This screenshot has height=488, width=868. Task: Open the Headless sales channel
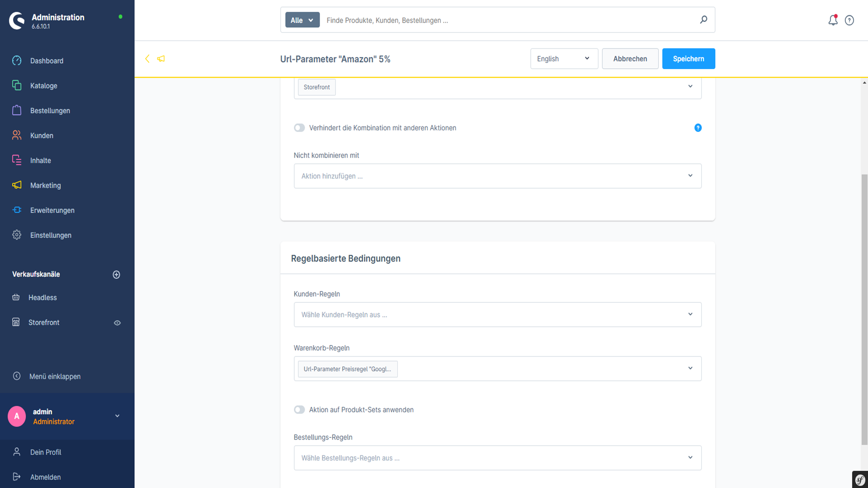pyautogui.click(x=42, y=297)
